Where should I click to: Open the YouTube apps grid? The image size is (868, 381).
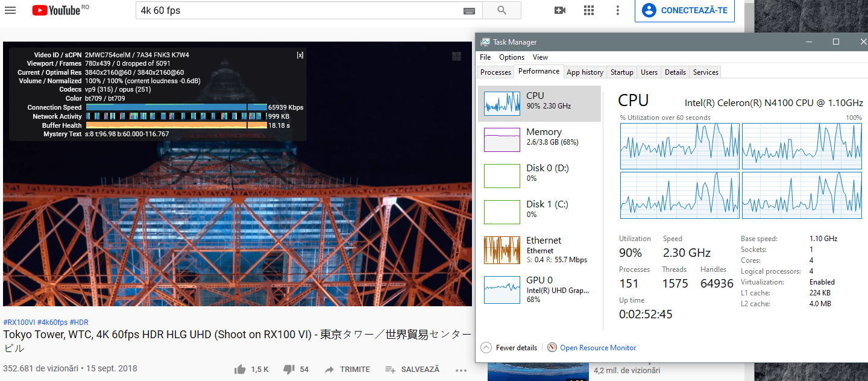click(589, 10)
